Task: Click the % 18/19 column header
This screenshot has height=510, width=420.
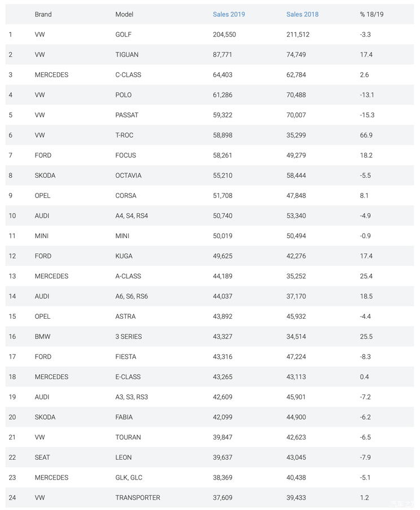Action: pos(371,14)
